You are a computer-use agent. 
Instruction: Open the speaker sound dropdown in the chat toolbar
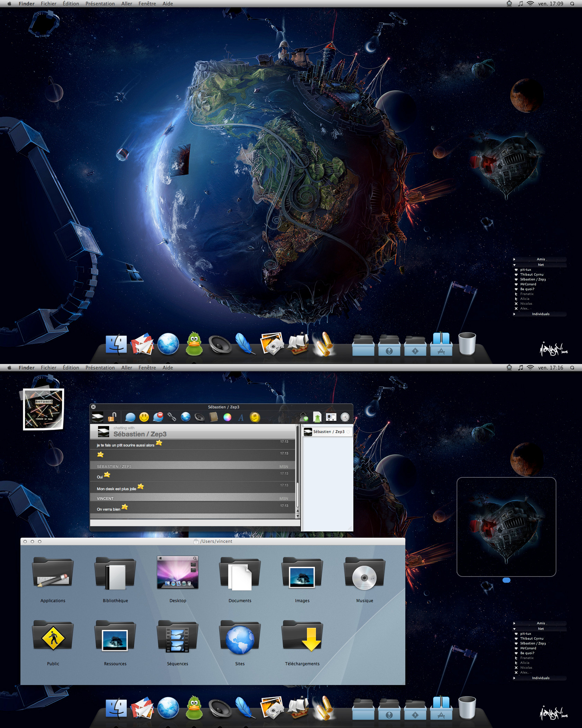tap(200, 417)
